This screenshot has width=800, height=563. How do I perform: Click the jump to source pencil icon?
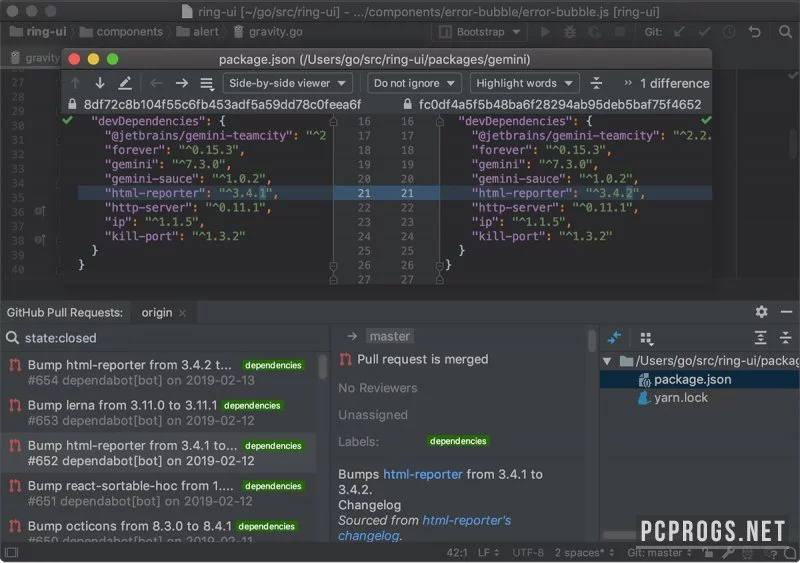pos(125,83)
